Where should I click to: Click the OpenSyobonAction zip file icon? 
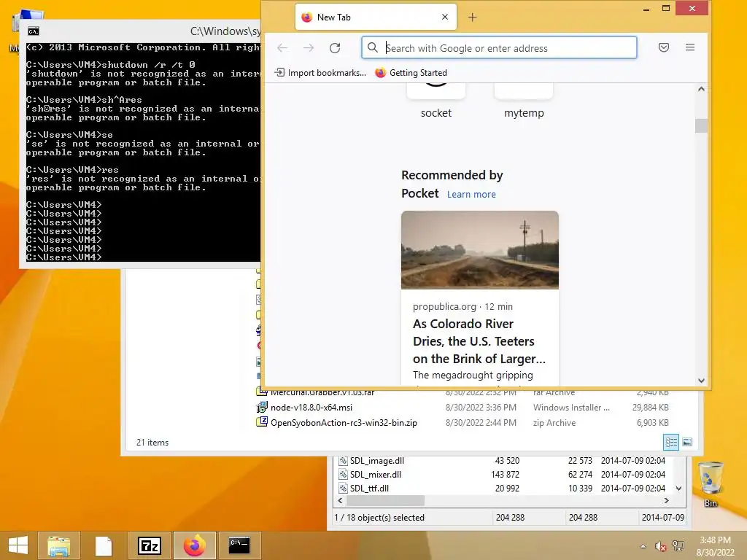coord(262,422)
